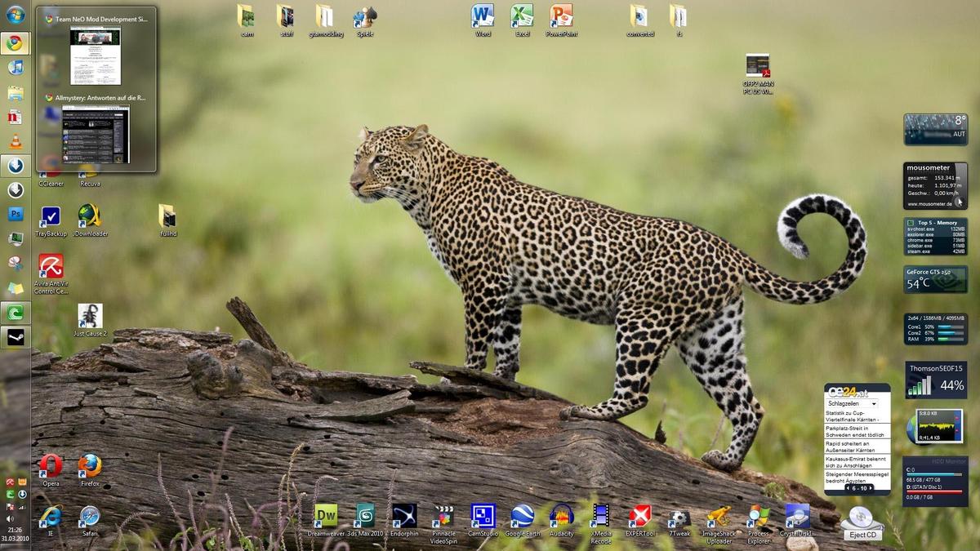Go to previous headlines page in the oe24 gadget

[x=847, y=488]
